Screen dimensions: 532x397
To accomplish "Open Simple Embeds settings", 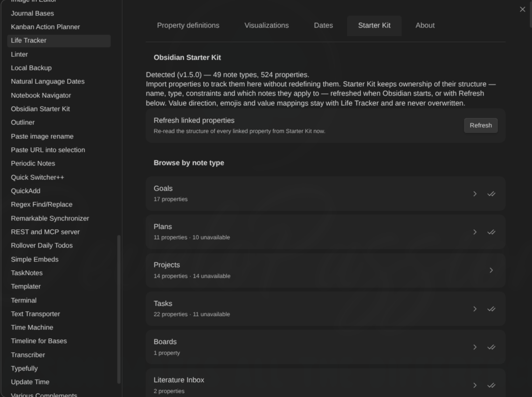I will pyautogui.click(x=59, y=260).
